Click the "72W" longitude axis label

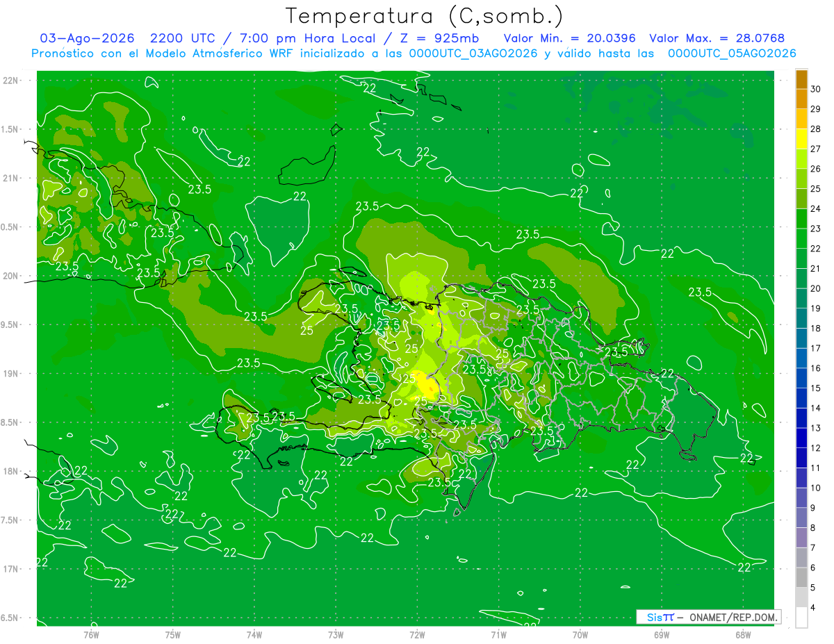[x=417, y=634]
